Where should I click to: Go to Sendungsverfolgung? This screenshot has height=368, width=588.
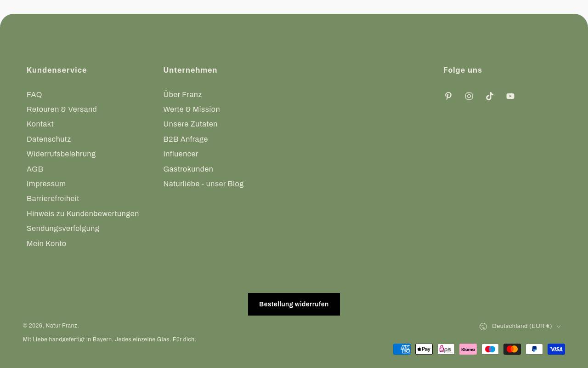(x=63, y=228)
